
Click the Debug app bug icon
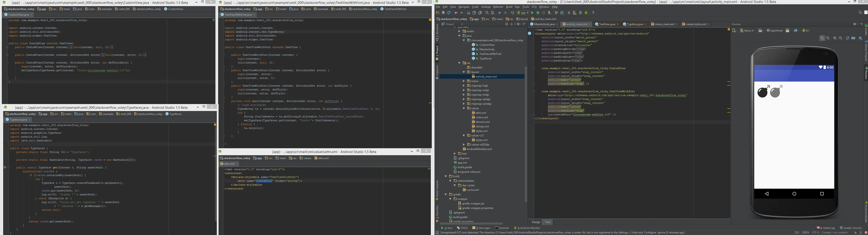click(538, 13)
